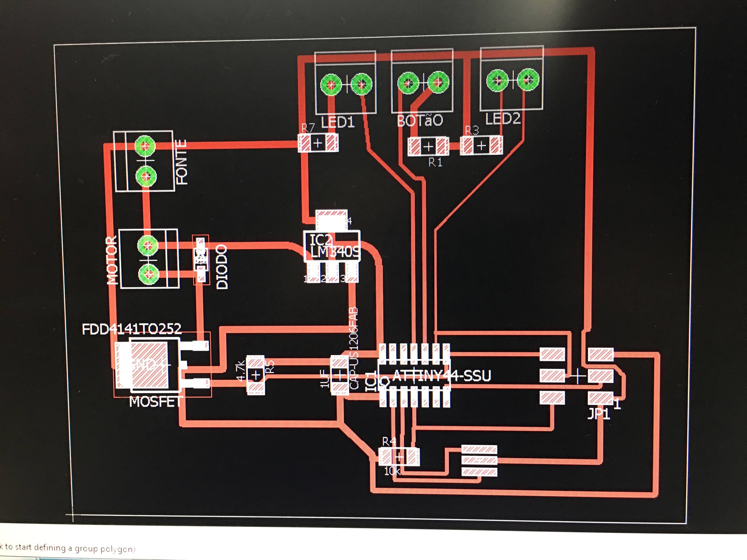
Task: Select the left green pad of LED1
Action: (x=331, y=84)
